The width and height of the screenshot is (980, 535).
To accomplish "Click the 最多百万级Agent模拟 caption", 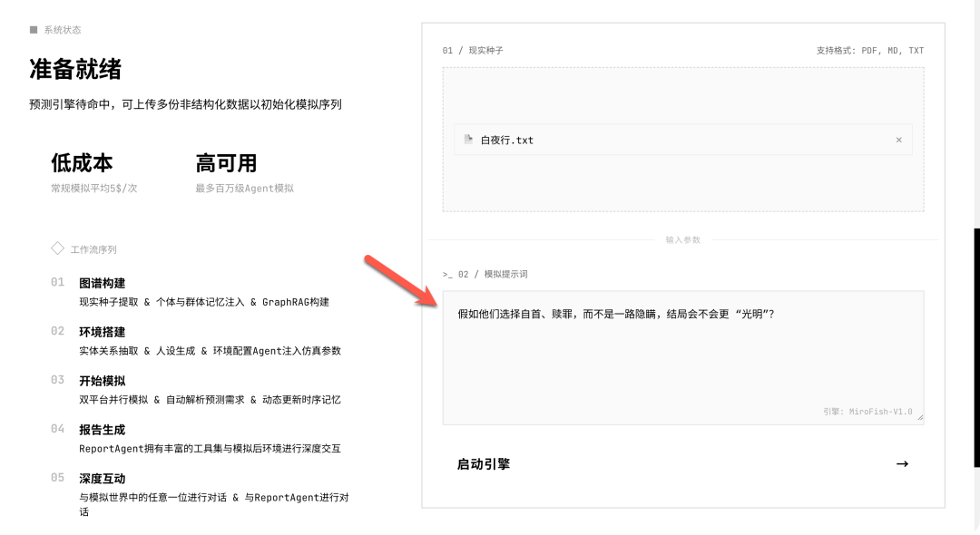I will (x=244, y=189).
